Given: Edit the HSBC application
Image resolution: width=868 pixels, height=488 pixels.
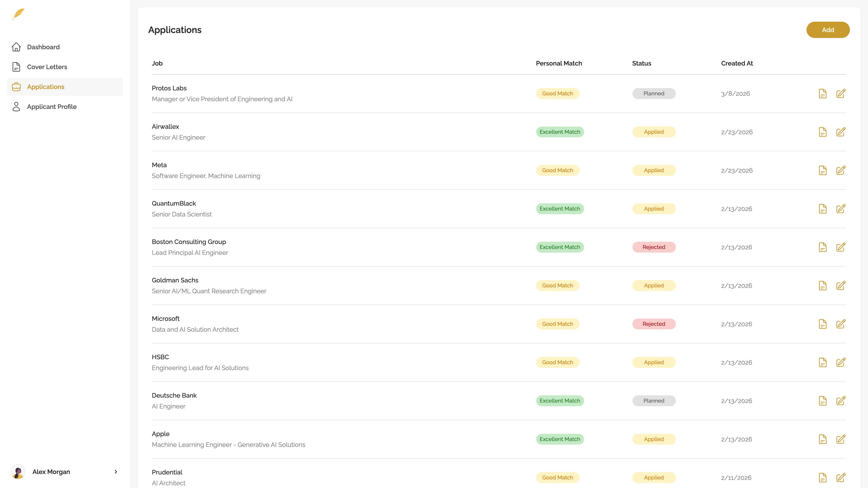Looking at the screenshot, I should pyautogui.click(x=841, y=362).
